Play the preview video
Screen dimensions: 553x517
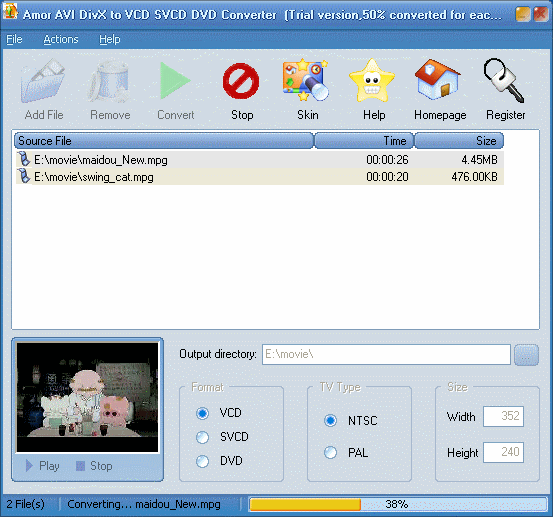click(42, 466)
